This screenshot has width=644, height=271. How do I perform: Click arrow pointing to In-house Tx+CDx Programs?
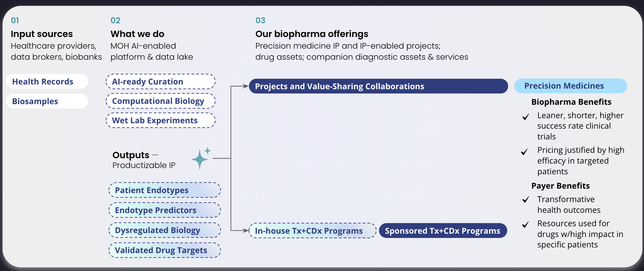245,230
